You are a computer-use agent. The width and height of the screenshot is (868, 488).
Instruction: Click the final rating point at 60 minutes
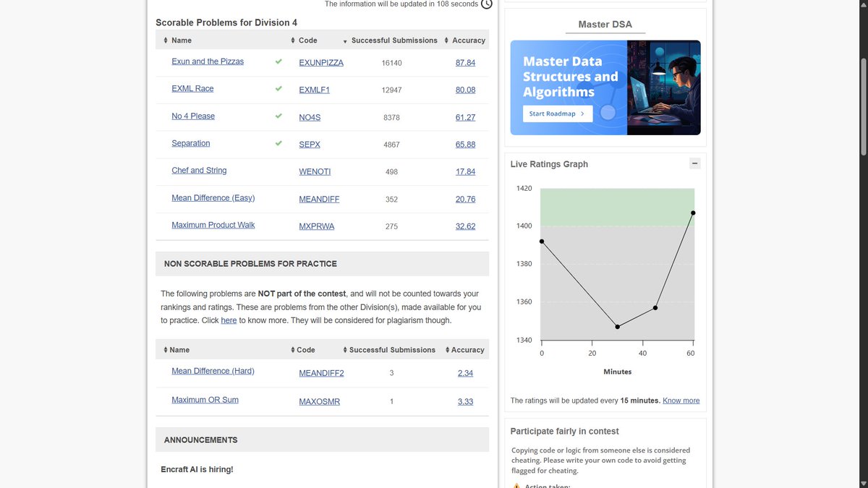click(x=693, y=213)
